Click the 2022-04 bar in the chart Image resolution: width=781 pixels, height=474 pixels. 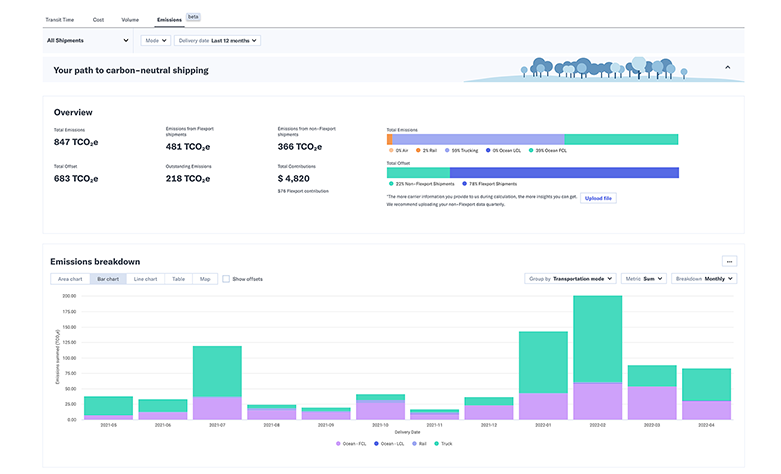coord(706,394)
